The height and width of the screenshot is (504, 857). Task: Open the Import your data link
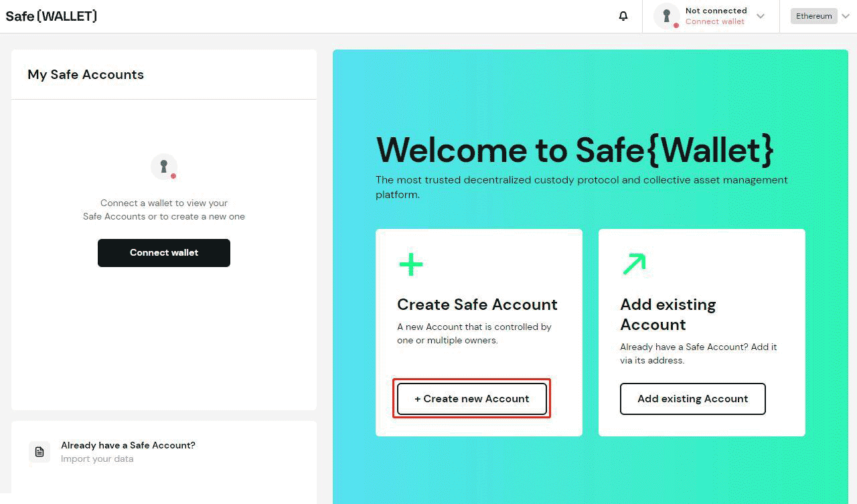pyautogui.click(x=97, y=459)
